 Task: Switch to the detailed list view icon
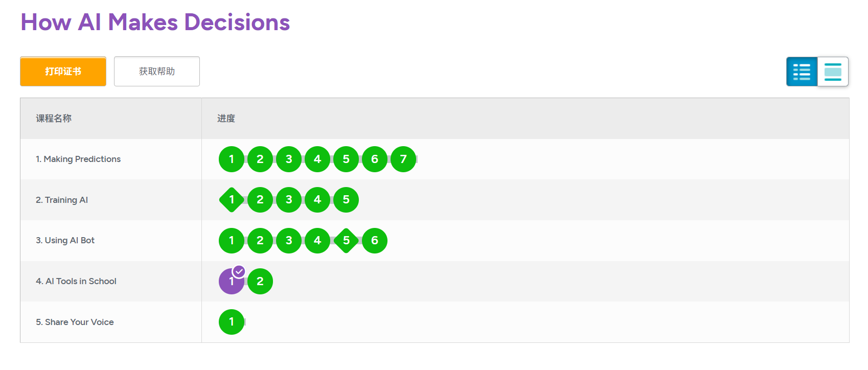(x=802, y=72)
